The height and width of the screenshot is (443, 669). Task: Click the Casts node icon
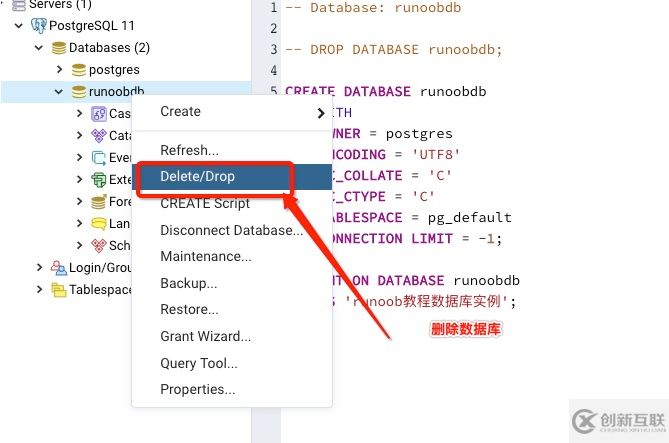coord(99,114)
